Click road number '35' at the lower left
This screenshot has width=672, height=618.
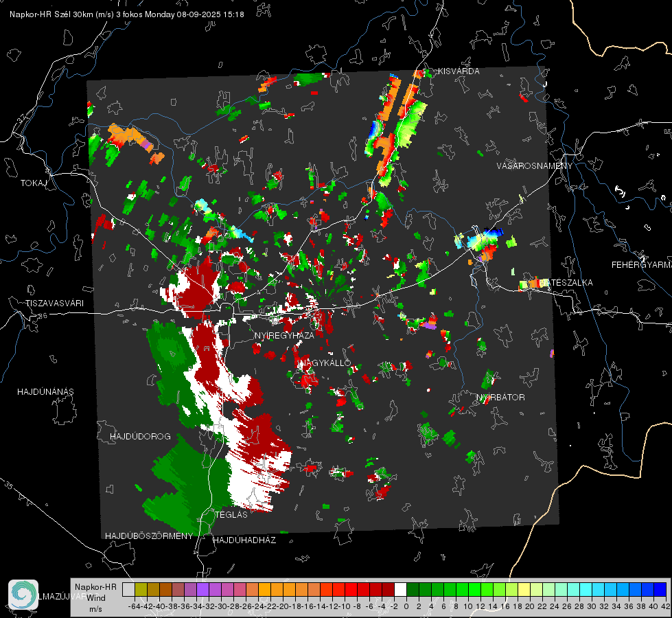tap(9, 485)
